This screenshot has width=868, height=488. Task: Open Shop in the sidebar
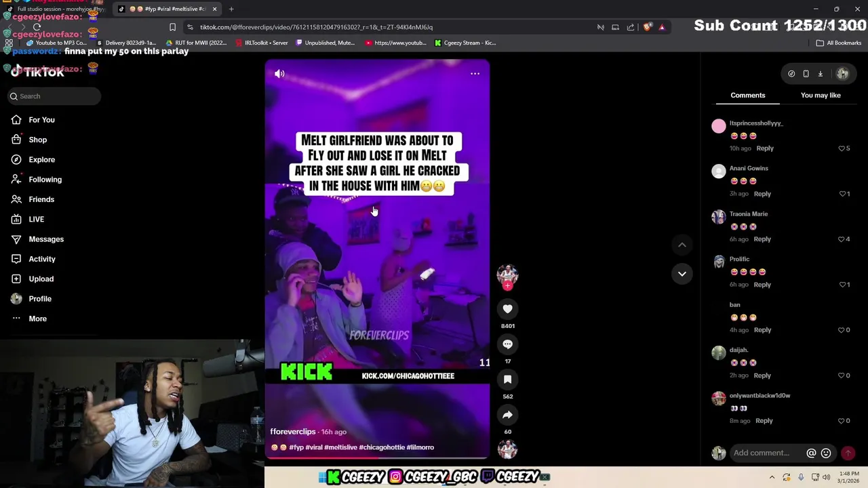pyautogui.click(x=38, y=140)
